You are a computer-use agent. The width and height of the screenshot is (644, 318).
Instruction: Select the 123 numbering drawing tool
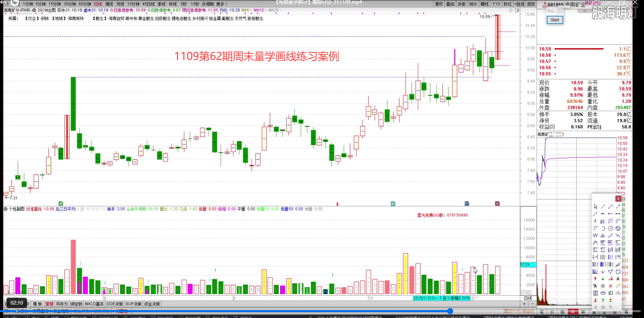[602, 221]
